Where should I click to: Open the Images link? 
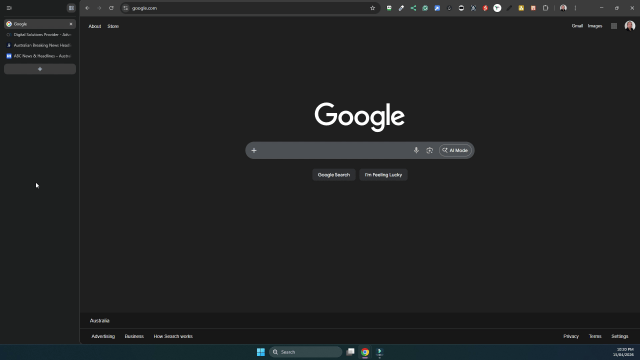595,26
